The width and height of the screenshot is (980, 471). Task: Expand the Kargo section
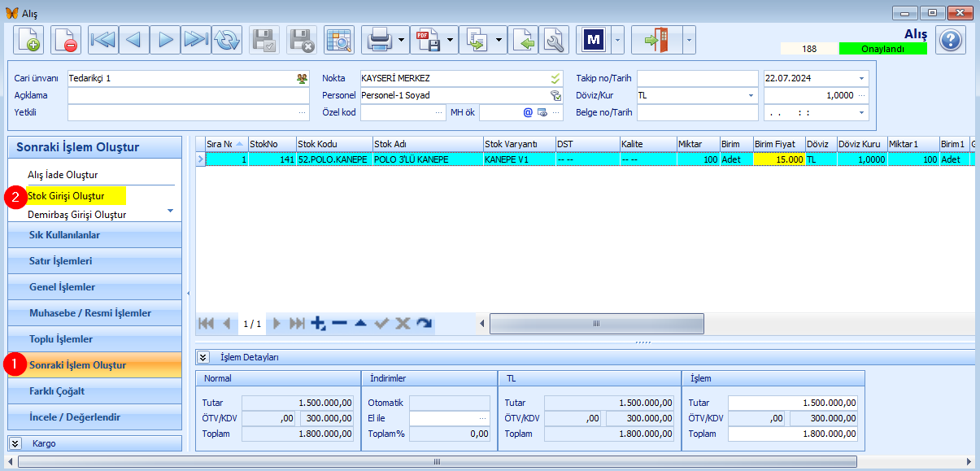click(15, 443)
